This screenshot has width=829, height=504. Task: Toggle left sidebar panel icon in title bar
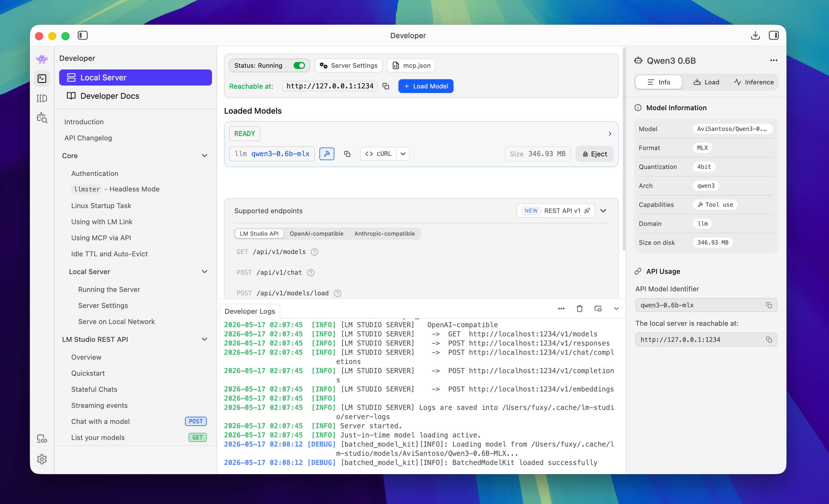tap(82, 35)
